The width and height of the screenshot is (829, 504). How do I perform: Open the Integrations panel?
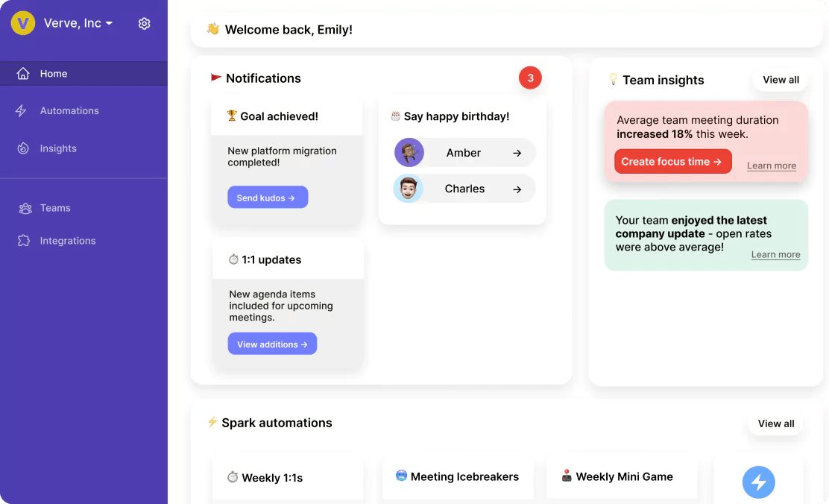coord(67,241)
